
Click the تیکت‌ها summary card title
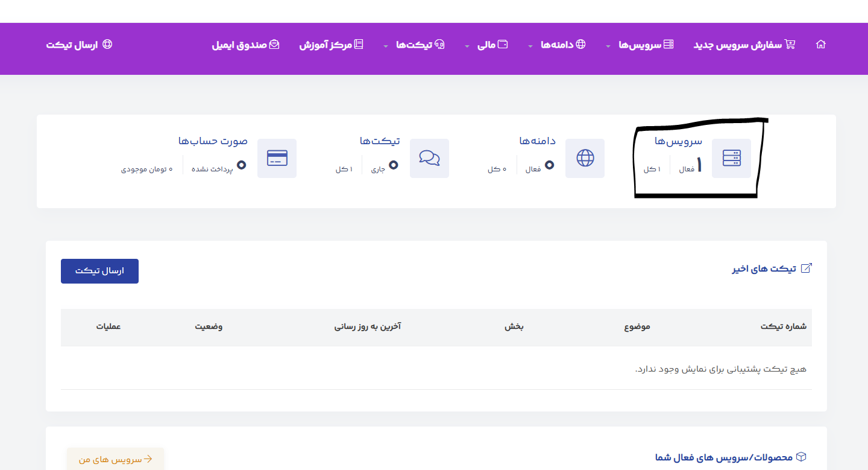[380, 141]
